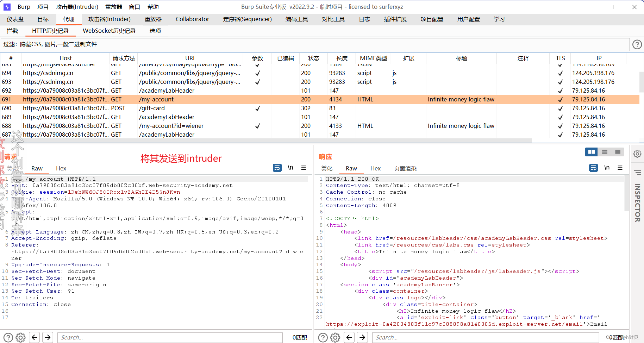Viewport: 644px width, 343px height.
Task: Open the 项目 menu
Action: point(43,7)
